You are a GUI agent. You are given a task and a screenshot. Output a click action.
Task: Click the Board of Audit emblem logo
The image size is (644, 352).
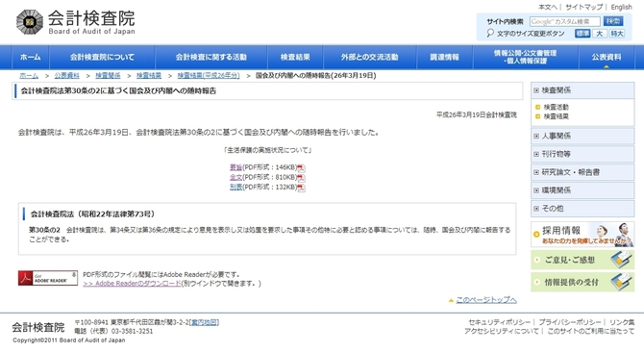30,22
